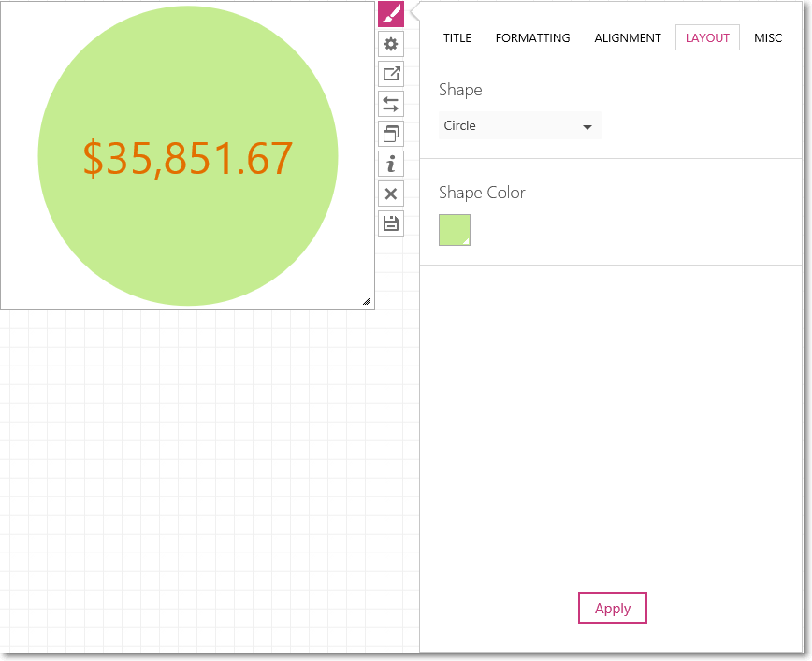Image resolution: width=812 pixels, height=661 pixels.
Task: Save widget with the floppy disk icon
Action: 391,223
